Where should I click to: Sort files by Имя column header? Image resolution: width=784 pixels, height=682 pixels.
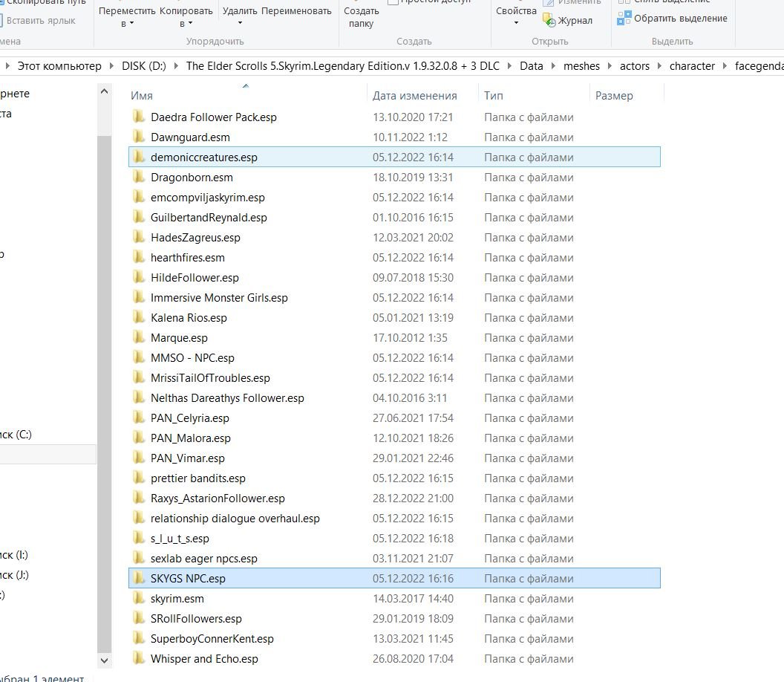pos(142,95)
